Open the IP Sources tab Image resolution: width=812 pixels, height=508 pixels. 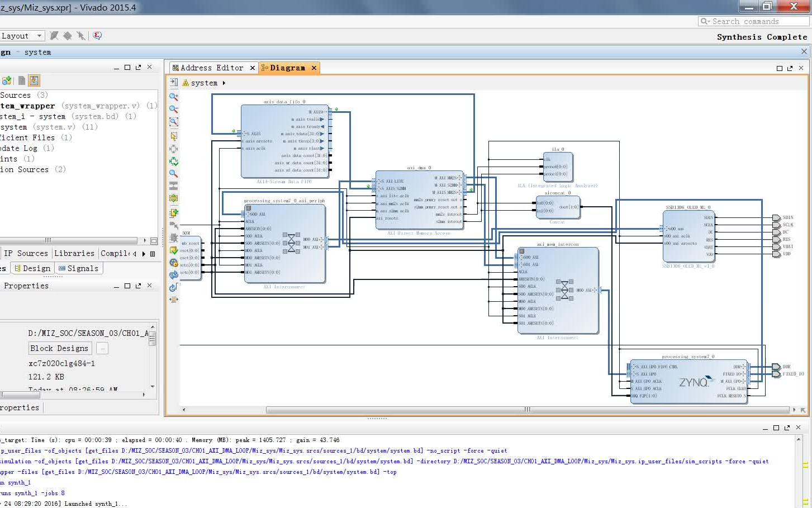(26, 253)
